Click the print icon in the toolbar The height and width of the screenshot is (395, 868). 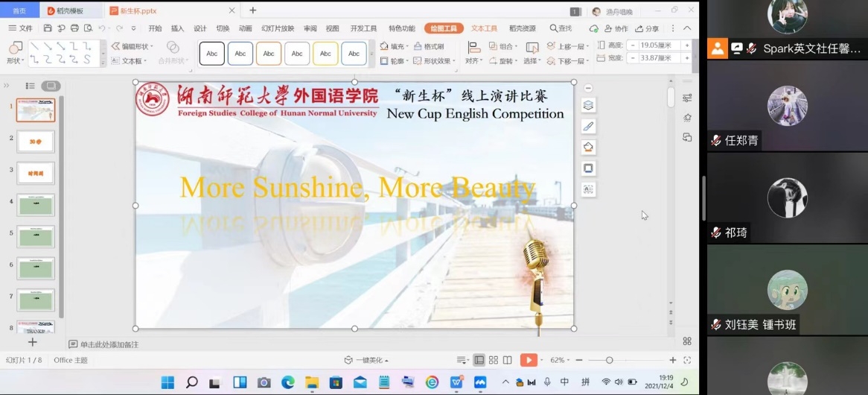point(74,28)
